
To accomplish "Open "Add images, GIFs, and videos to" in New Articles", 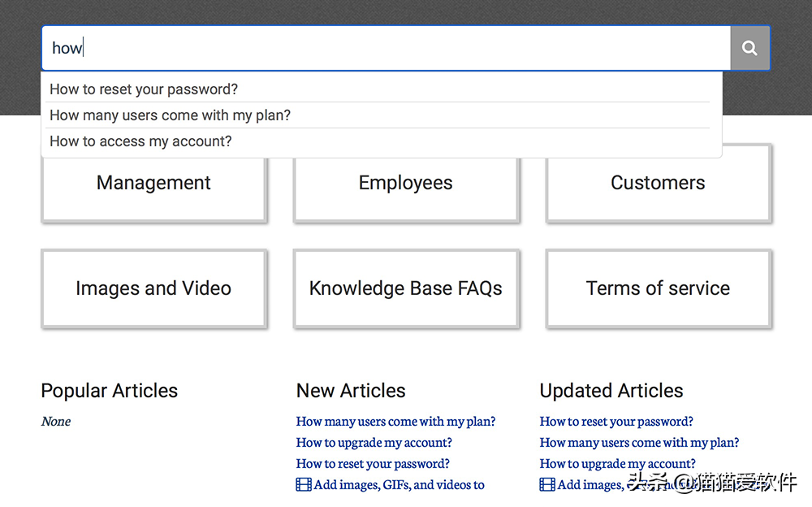I will coord(400,485).
